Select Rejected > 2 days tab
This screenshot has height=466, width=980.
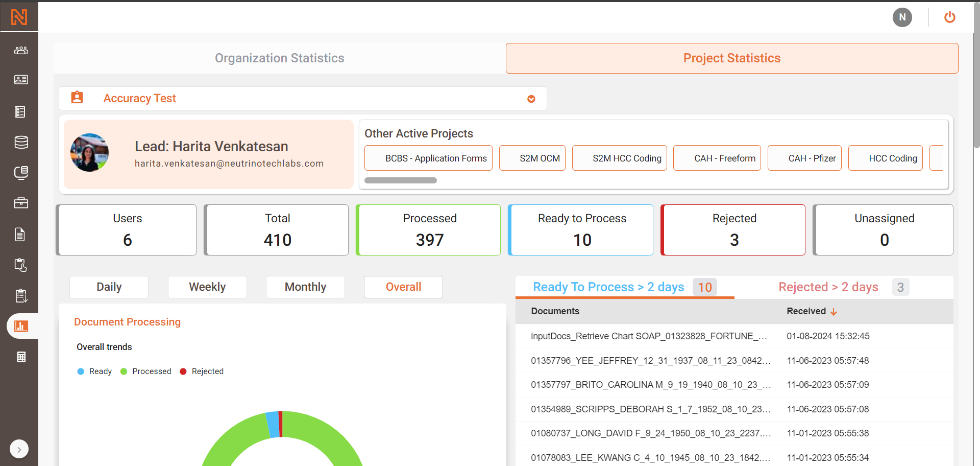tap(844, 287)
